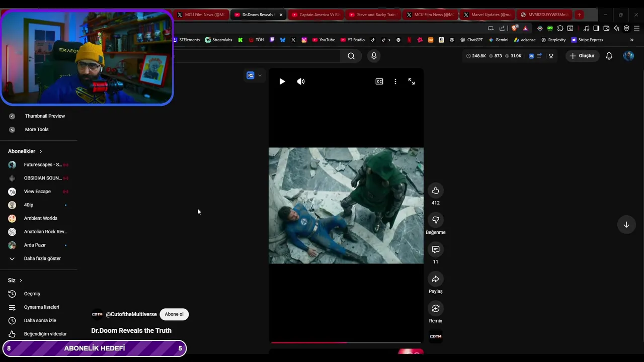Open the CDTM sound thumbnail
The image size is (644, 362).
pos(436,337)
